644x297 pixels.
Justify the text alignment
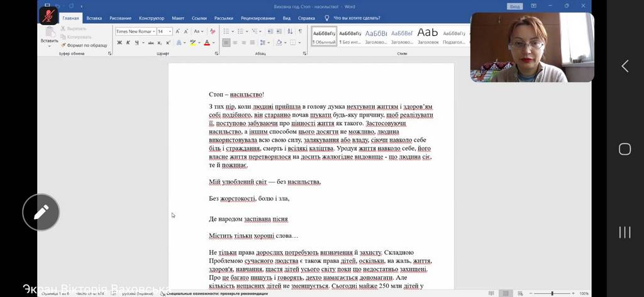[x=252, y=42]
